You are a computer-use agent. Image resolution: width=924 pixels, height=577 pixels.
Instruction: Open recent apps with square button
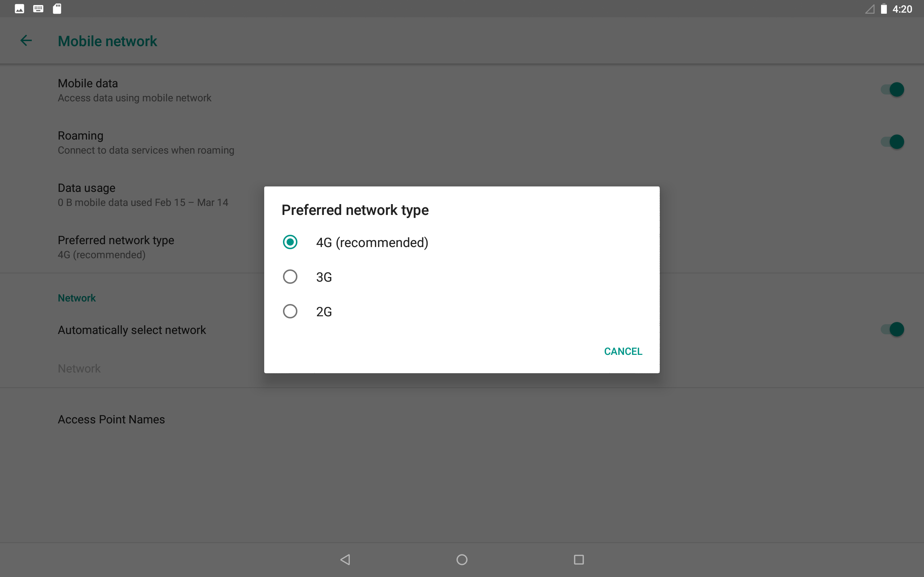579,559
